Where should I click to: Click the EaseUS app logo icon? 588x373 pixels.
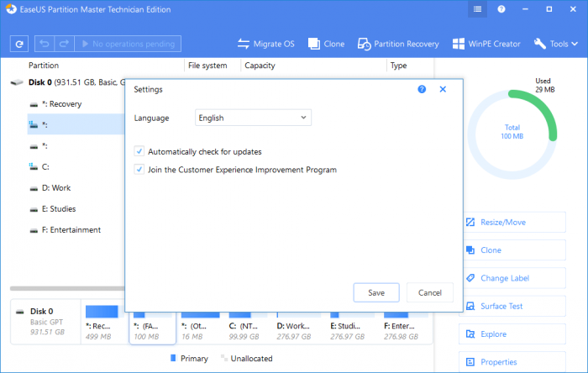11,9
